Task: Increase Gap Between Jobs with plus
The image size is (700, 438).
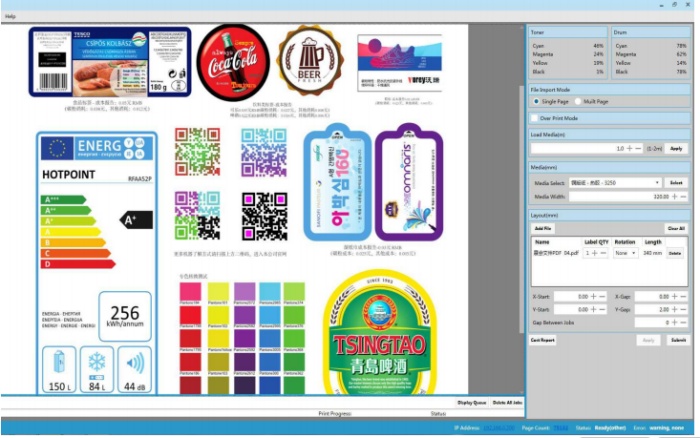Action: click(675, 322)
